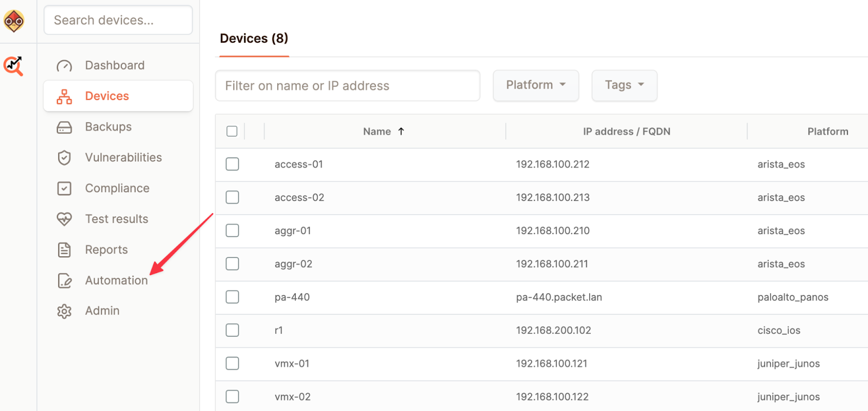Click the Backups drive icon
The height and width of the screenshot is (411, 868).
click(64, 127)
